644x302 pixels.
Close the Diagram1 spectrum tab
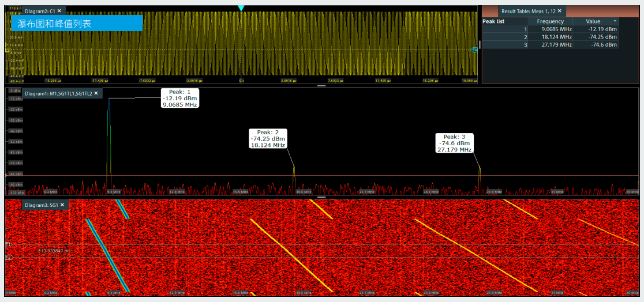tap(96, 93)
